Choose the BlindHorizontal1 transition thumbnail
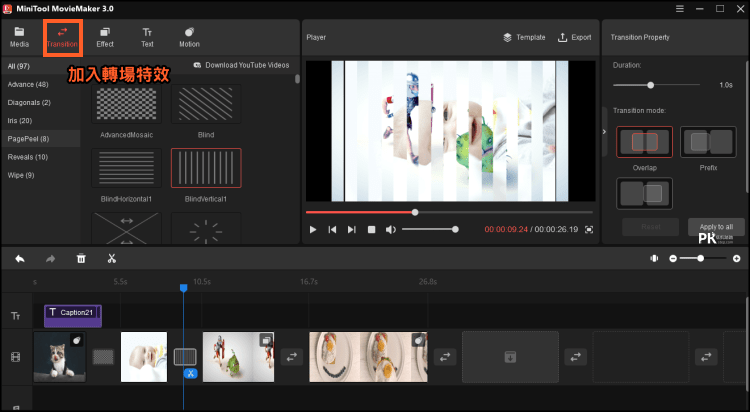Image resolution: width=750 pixels, height=412 pixels. click(x=127, y=168)
